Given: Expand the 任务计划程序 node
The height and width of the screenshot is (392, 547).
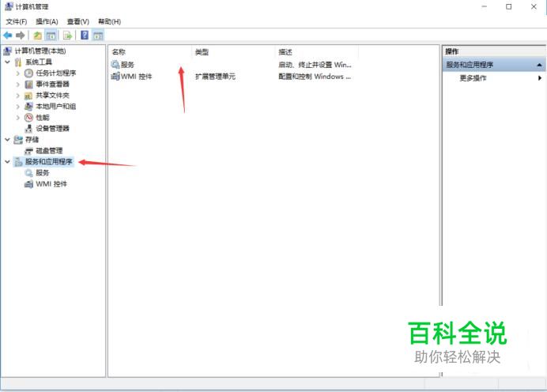Looking at the screenshot, I should pyautogui.click(x=18, y=73).
